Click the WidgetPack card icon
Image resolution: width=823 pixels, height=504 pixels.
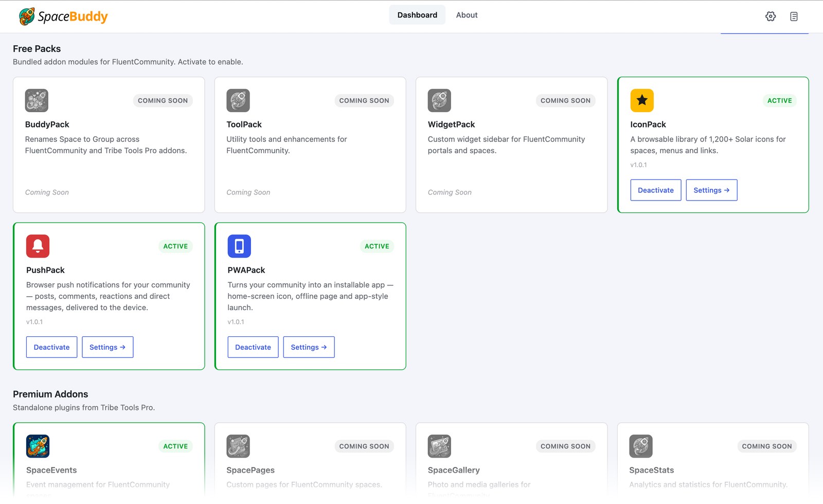point(439,101)
